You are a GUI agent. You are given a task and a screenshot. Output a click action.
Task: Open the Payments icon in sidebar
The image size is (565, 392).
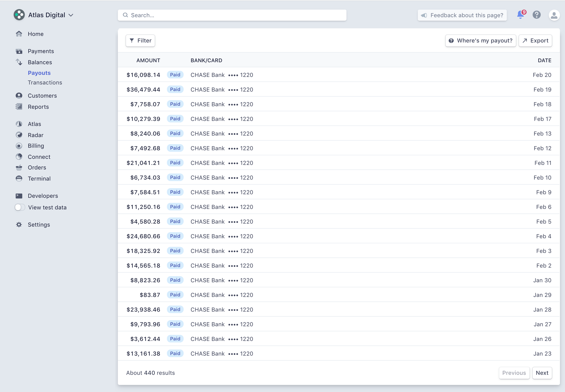click(x=19, y=51)
